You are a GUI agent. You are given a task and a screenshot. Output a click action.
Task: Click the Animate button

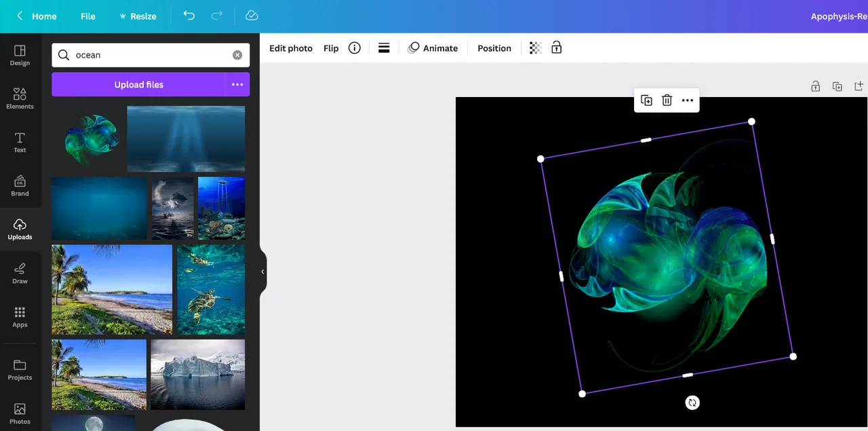[433, 48]
